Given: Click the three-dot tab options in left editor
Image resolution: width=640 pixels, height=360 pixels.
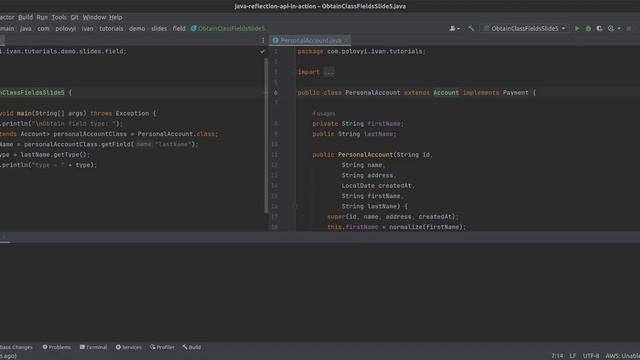Looking at the screenshot, I should (x=263, y=40).
